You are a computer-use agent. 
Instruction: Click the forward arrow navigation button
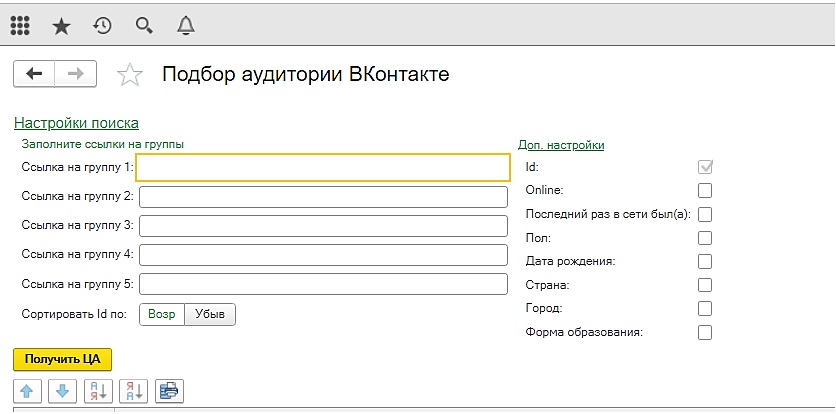76,74
